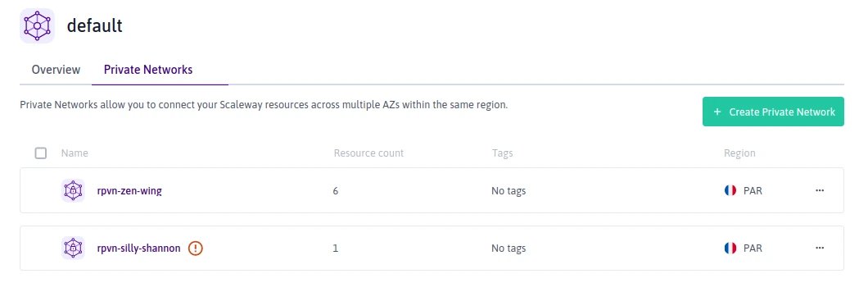Screen dimensions: 868x301
Task: Open the rpvn-zen-wing network link
Action: pos(129,191)
